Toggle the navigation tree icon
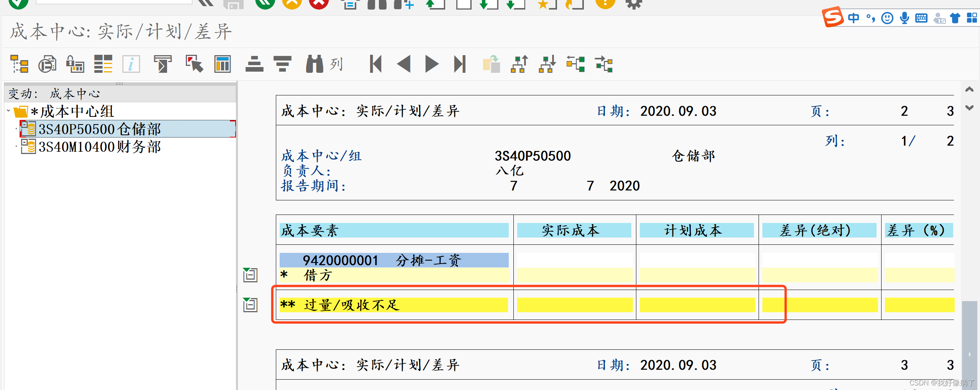The width and height of the screenshot is (980, 390). tap(19, 64)
